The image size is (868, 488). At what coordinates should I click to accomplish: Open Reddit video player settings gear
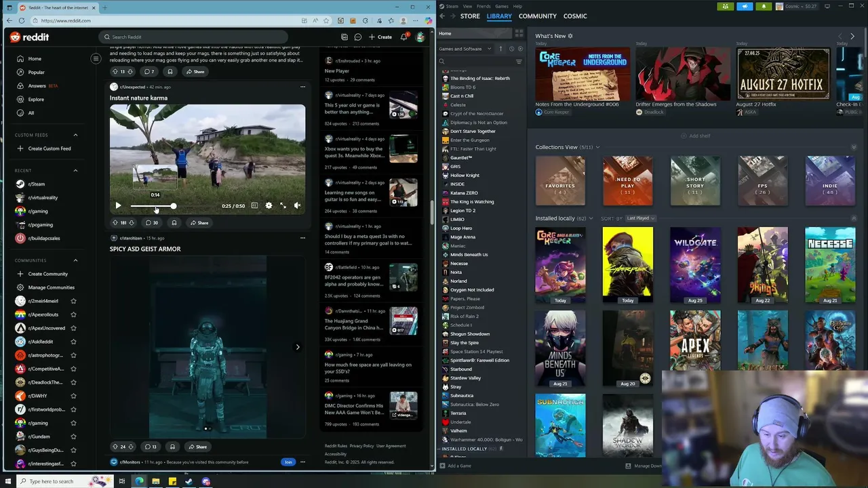click(x=269, y=205)
